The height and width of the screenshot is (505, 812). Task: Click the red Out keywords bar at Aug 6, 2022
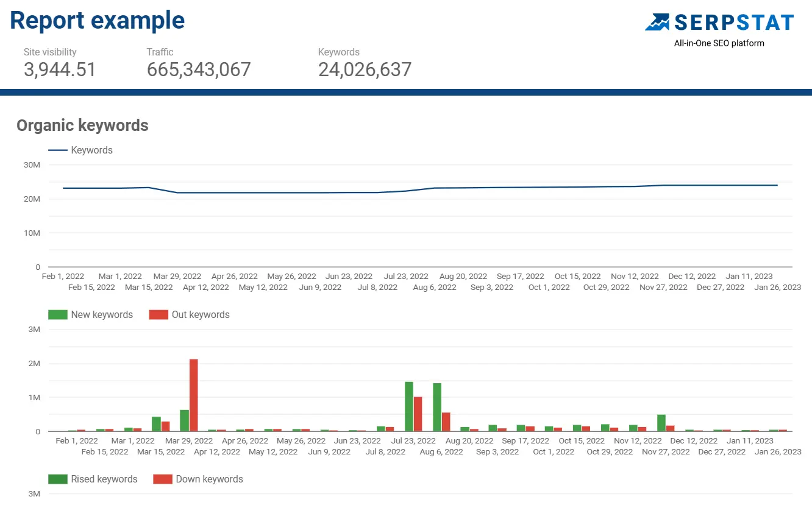pyautogui.click(x=446, y=422)
